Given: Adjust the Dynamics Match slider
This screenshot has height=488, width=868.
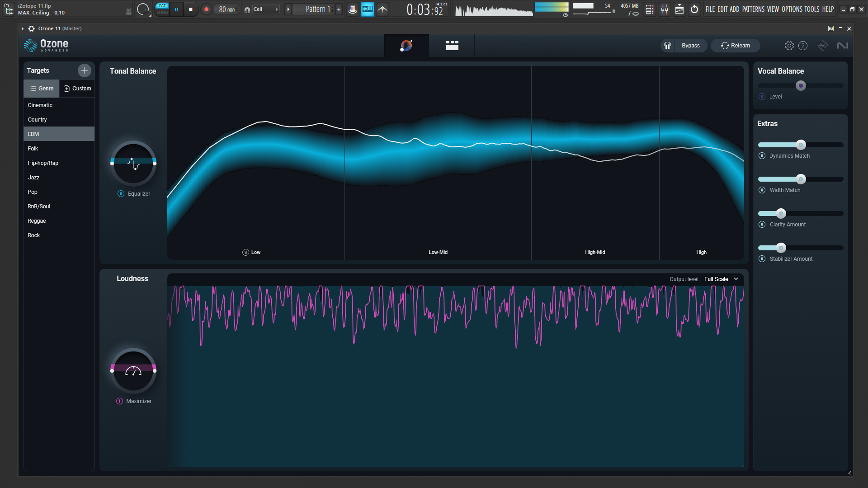Looking at the screenshot, I should pyautogui.click(x=800, y=145).
